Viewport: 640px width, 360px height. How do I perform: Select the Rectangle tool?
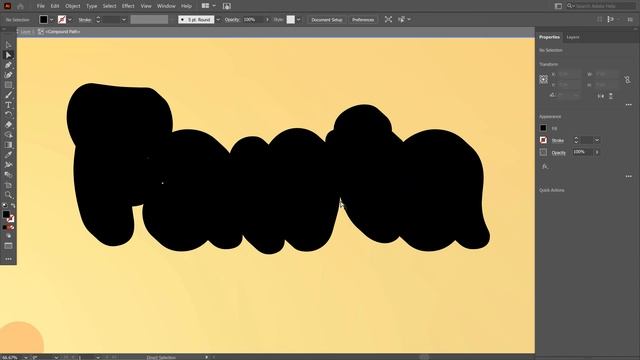pos(8,85)
